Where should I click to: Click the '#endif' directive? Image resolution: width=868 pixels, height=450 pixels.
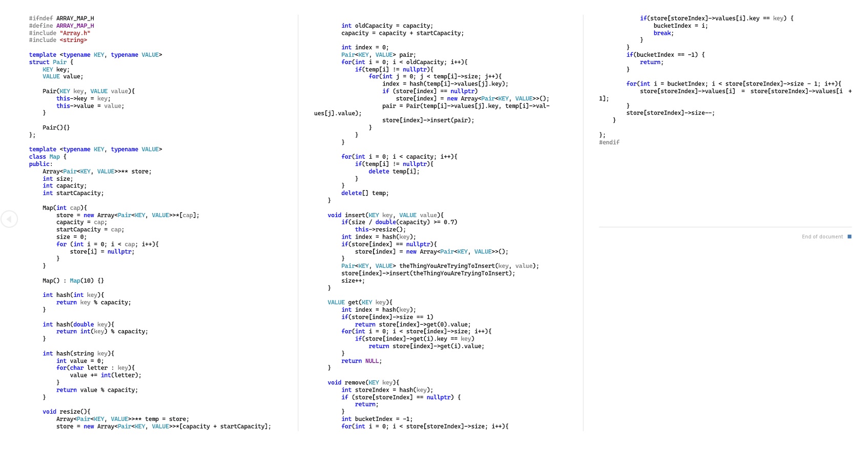609,142
